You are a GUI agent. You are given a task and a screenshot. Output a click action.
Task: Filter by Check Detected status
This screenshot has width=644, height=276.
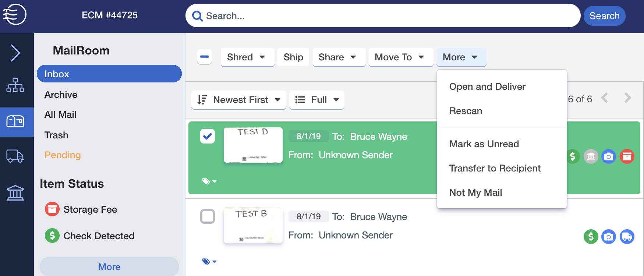99,236
